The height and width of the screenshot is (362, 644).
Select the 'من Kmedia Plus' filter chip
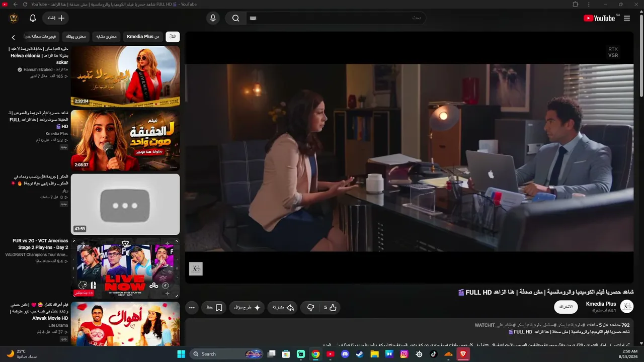click(x=143, y=37)
